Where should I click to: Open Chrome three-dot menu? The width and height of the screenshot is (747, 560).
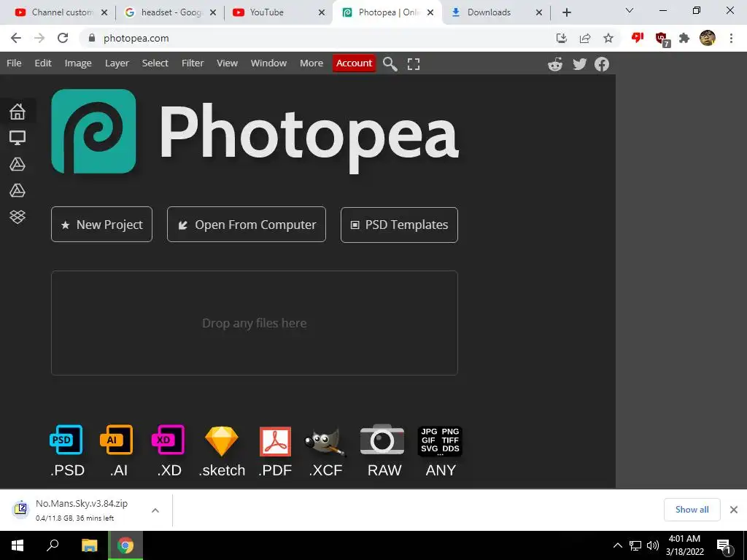click(731, 38)
